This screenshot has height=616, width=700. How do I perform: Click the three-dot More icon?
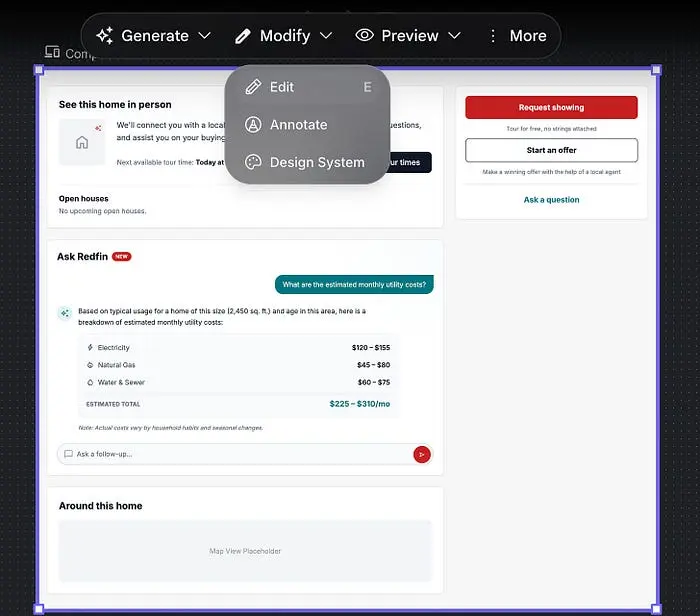pyautogui.click(x=492, y=35)
